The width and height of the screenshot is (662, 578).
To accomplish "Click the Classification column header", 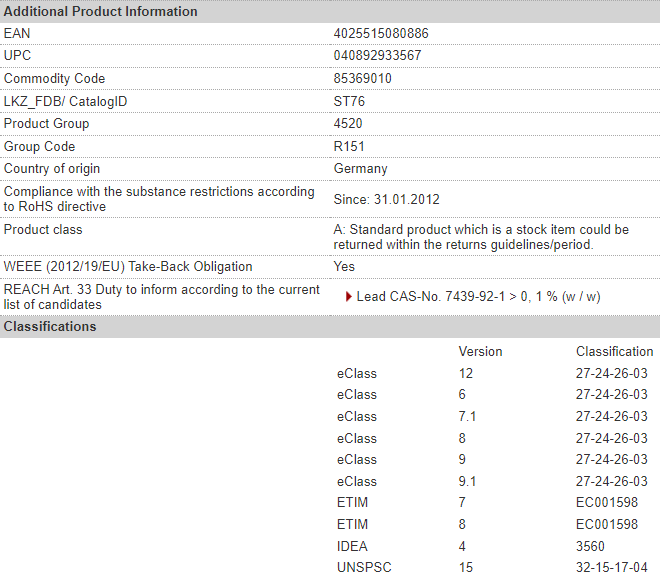I will tap(614, 351).
